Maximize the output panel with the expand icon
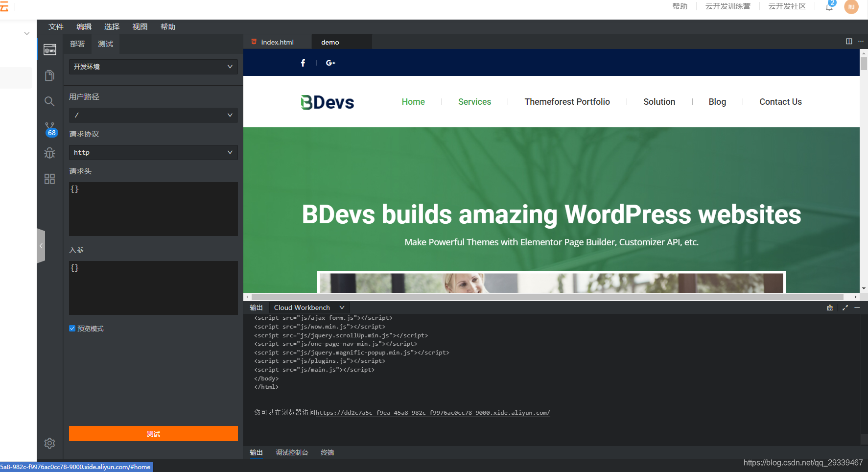 pos(845,307)
